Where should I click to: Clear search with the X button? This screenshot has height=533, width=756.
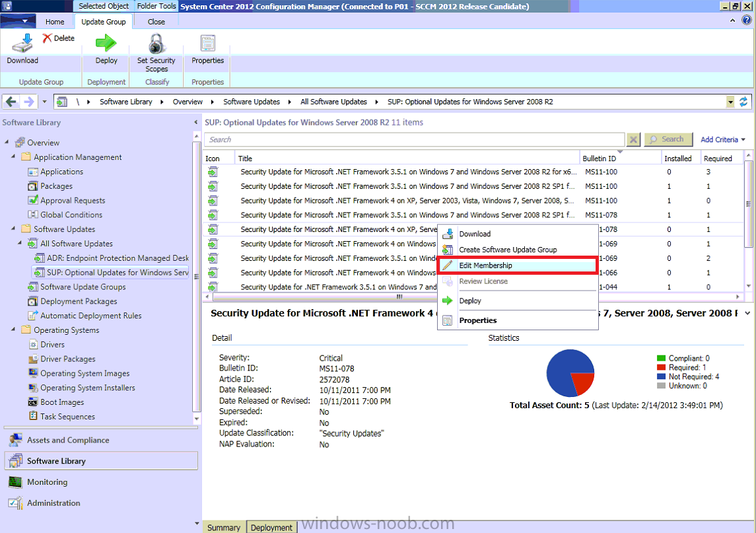click(634, 139)
